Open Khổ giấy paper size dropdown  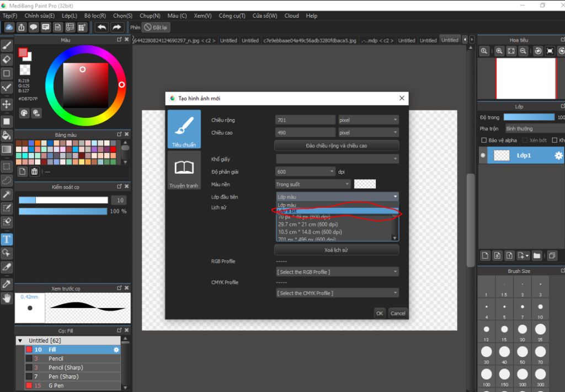pyautogui.click(x=337, y=159)
